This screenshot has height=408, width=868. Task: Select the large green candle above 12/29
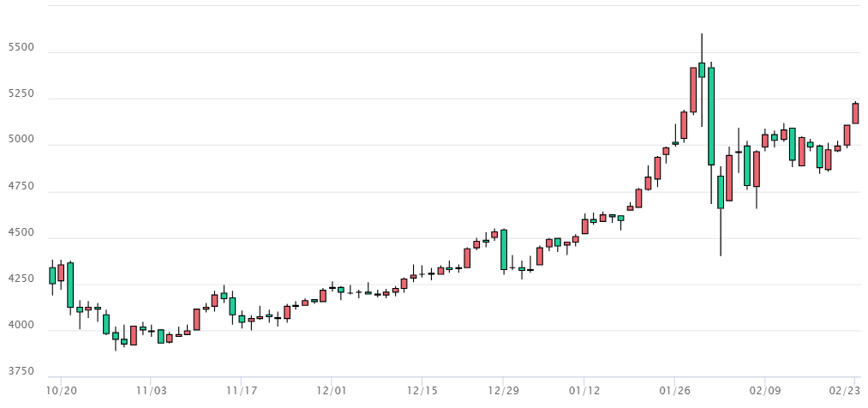(503, 249)
